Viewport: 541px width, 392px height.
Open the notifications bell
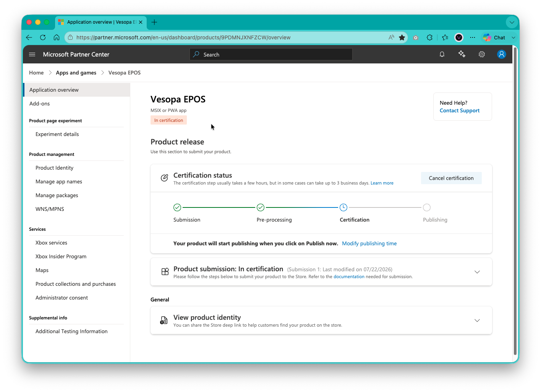(442, 54)
